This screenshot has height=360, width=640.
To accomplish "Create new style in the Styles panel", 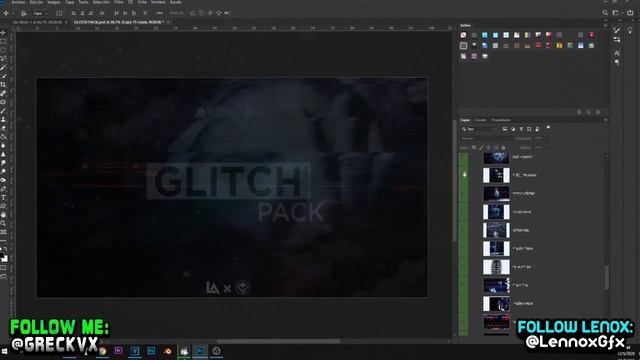I will (x=589, y=112).
